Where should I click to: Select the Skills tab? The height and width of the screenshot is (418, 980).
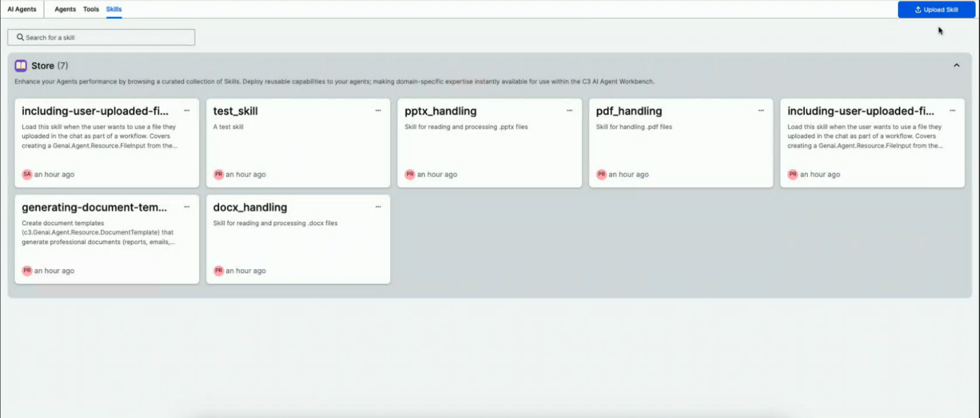pos(114,9)
